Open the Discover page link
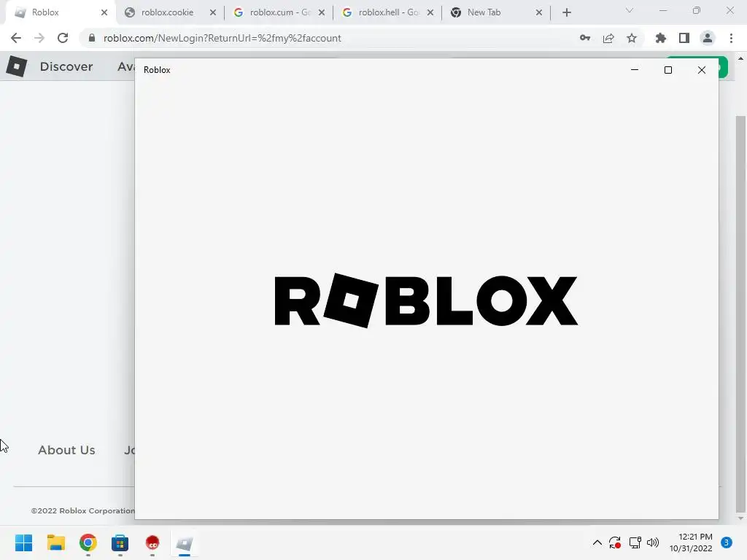The width and height of the screenshot is (747, 560). [66, 66]
